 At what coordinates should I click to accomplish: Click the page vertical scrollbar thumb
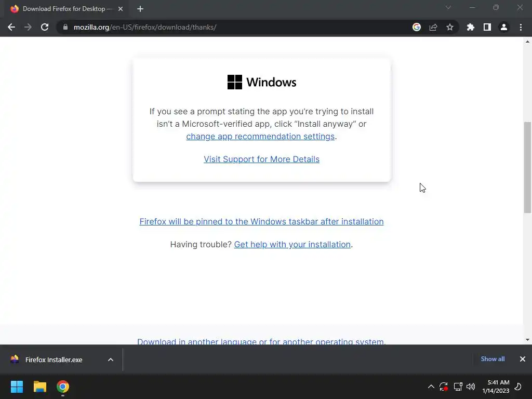point(527,168)
